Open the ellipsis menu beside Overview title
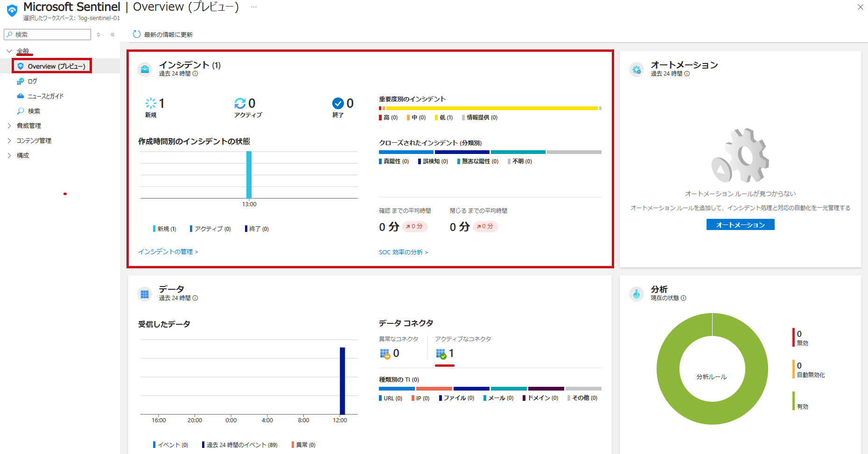Image resolution: width=868 pixels, height=454 pixels. click(x=253, y=7)
